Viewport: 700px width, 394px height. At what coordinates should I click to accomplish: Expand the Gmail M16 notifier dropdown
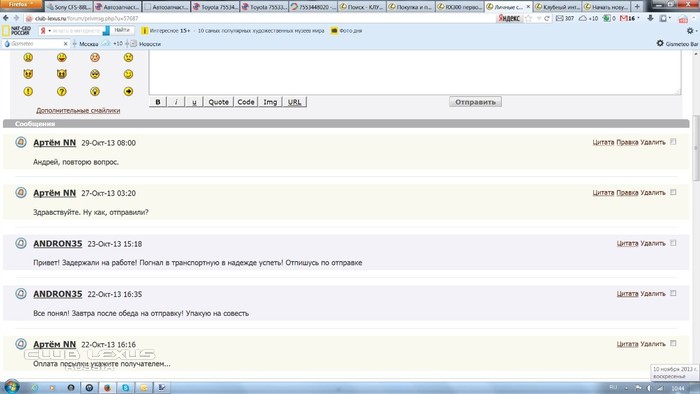coord(638,18)
